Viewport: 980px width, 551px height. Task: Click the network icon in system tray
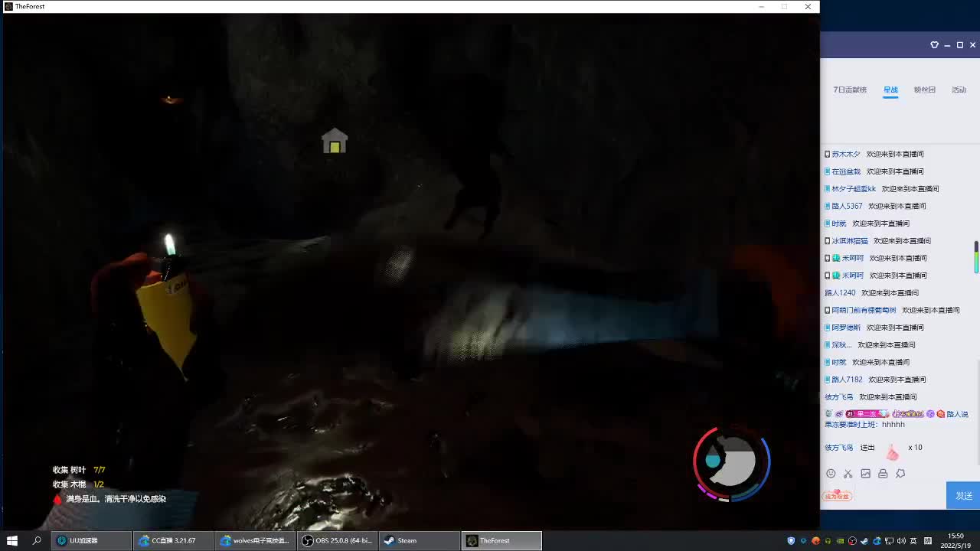pyautogui.click(x=889, y=541)
